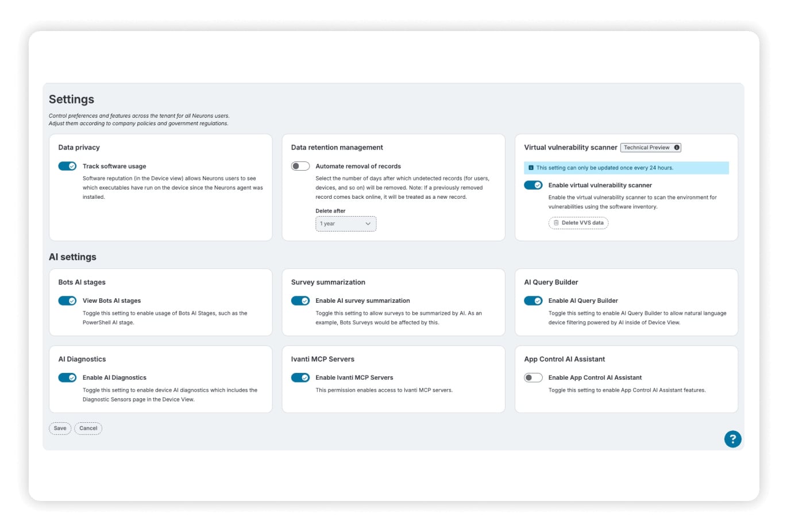Disable AI survey summarization switch
The height and width of the screenshot is (532, 787).
click(300, 300)
